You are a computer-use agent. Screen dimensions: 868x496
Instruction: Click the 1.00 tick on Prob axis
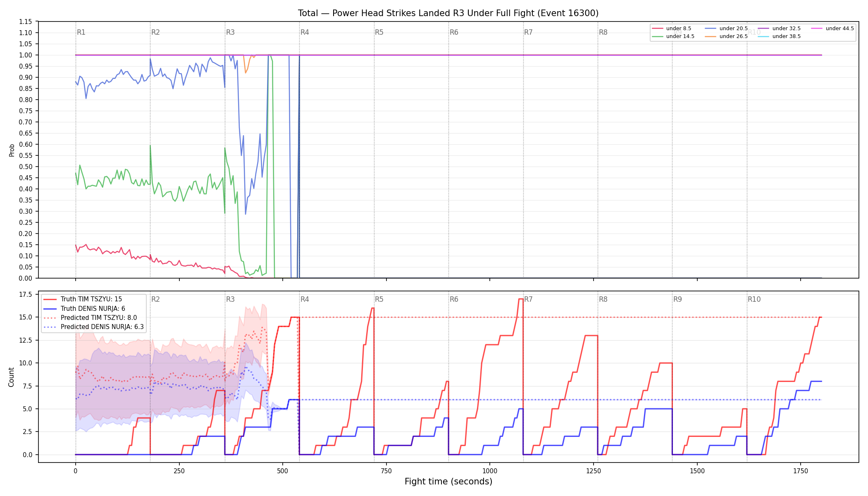tap(26, 55)
